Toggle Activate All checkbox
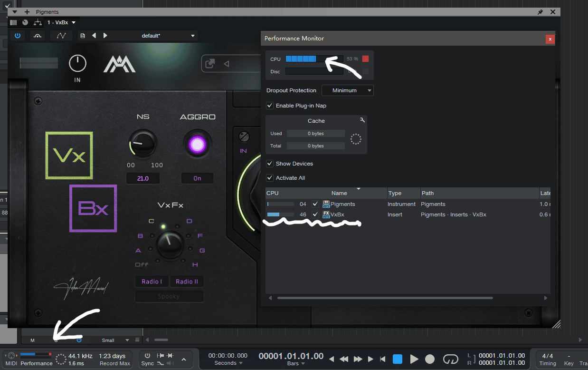The image size is (588, 370). (270, 178)
